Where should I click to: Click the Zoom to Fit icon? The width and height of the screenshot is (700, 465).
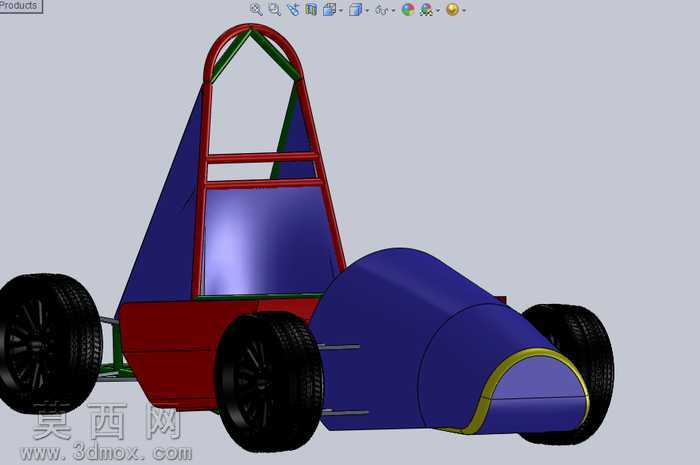coord(256,9)
